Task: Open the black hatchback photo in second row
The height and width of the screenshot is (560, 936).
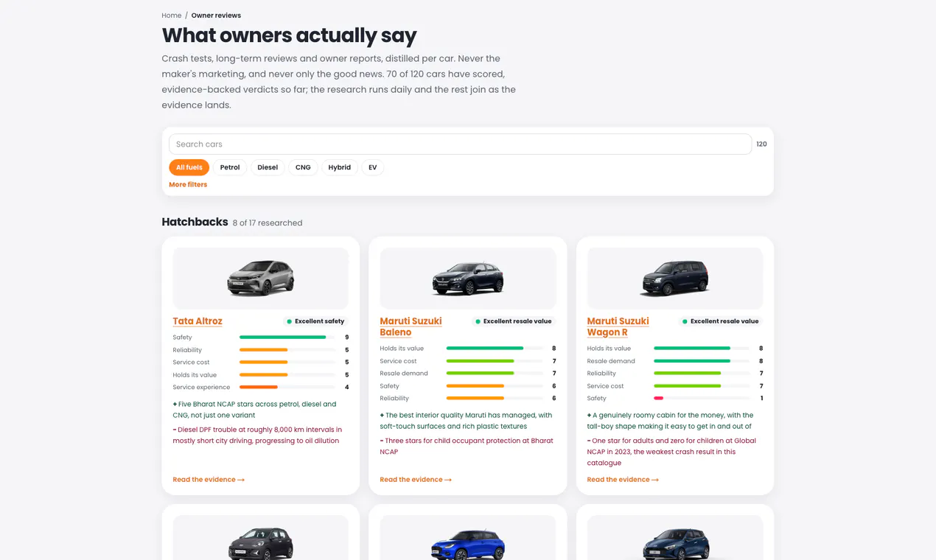Action: (260, 538)
